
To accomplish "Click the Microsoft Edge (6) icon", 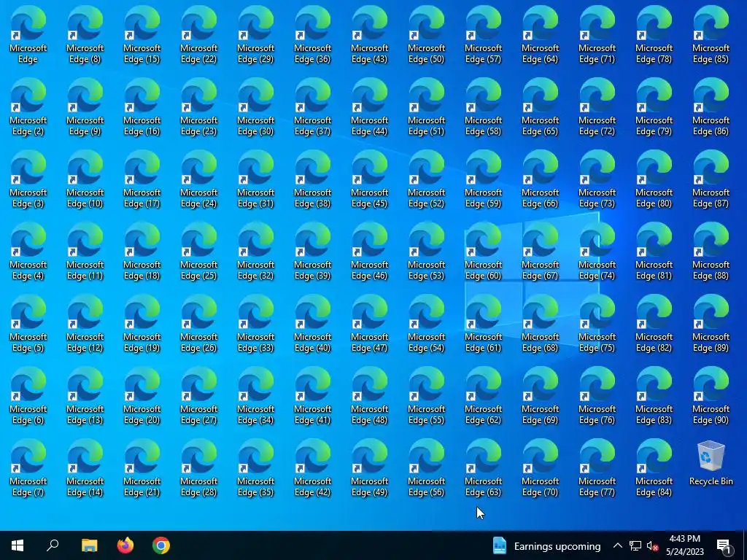I will tap(28, 396).
